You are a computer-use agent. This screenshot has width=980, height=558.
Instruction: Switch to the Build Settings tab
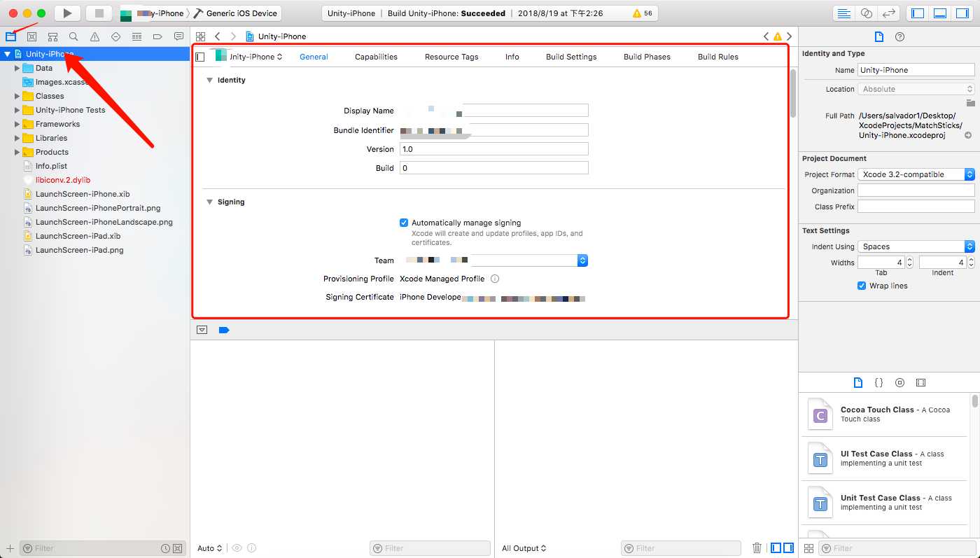click(x=571, y=57)
